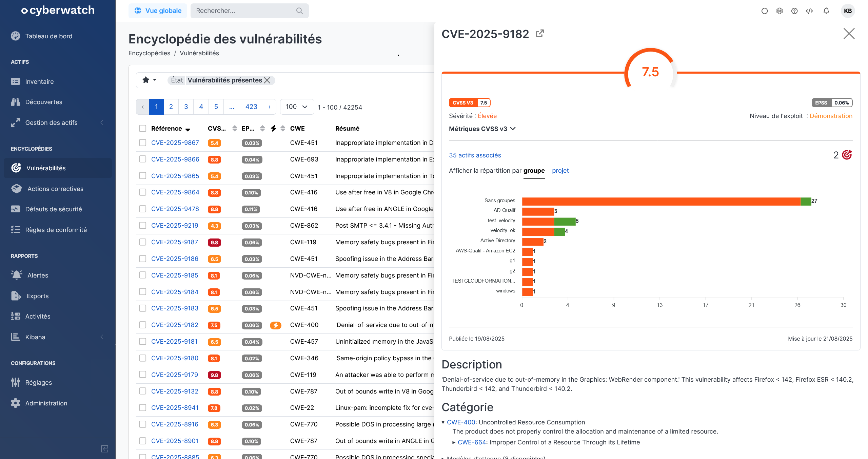Open the 100 per page dropdown
This screenshot has width=868, height=459.
pyautogui.click(x=297, y=107)
